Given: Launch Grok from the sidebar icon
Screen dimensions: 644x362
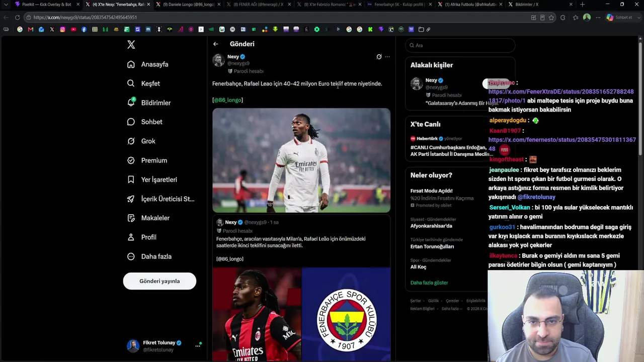Looking at the screenshot, I should point(131,141).
